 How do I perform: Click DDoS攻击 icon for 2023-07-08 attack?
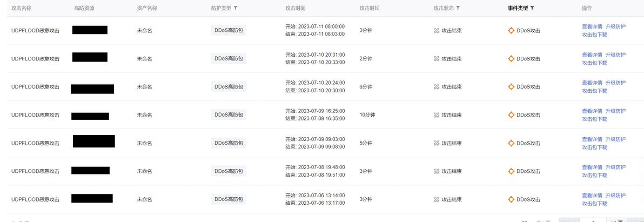pyautogui.click(x=511, y=171)
